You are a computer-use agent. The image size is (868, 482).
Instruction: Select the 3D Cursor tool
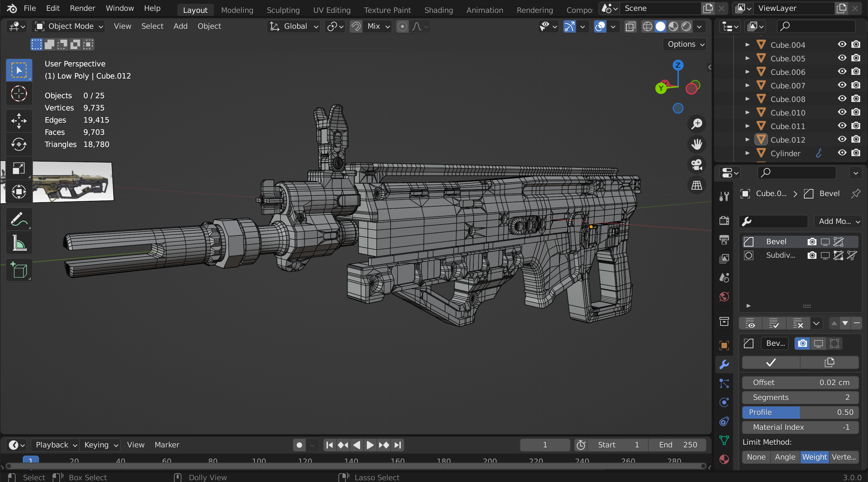pos(19,93)
